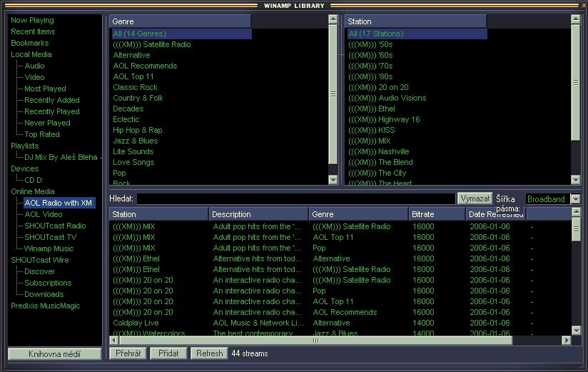Select the Love Songs genre

(133, 163)
